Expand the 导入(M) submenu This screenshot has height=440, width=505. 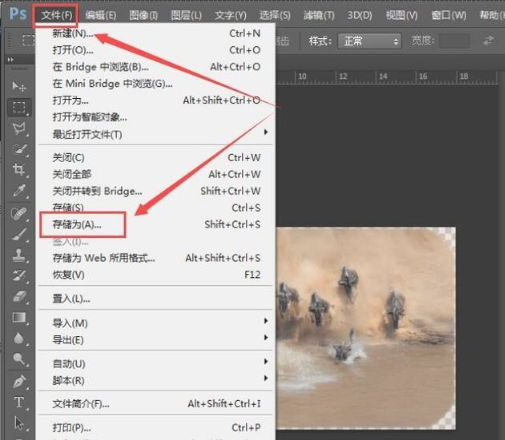pyautogui.click(x=155, y=323)
